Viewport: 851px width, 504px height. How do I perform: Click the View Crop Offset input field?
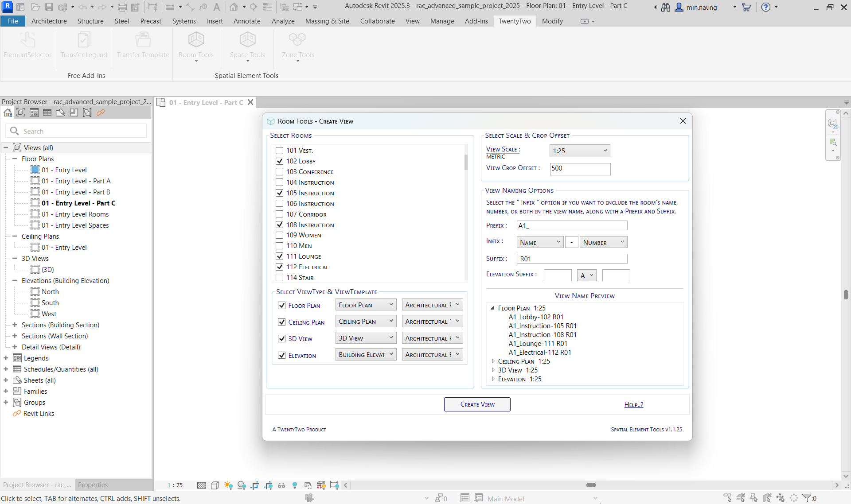click(580, 169)
